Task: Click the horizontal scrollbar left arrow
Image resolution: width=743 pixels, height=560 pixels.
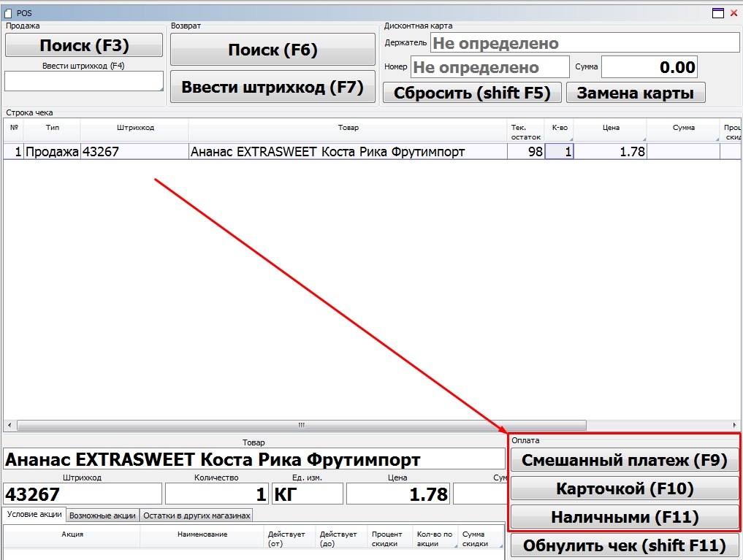Action: pos(9,425)
